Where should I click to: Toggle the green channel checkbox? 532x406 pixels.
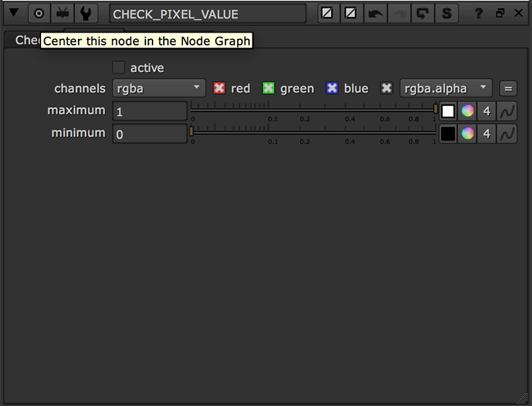click(x=269, y=89)
